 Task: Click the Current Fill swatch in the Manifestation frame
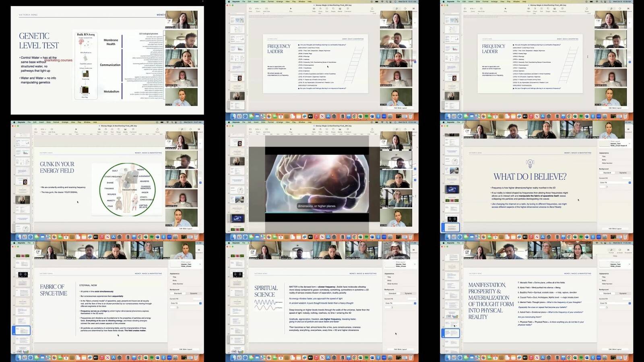(x=627, y=299)
